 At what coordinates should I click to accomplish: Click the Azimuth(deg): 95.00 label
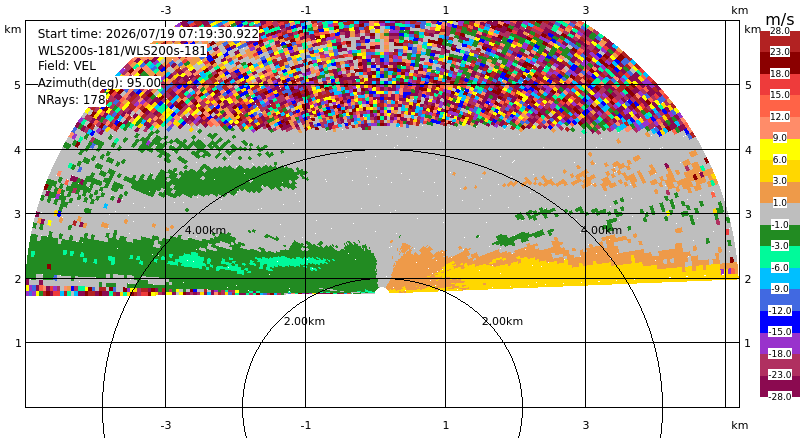pyautogui.click(x=99, y=83)
